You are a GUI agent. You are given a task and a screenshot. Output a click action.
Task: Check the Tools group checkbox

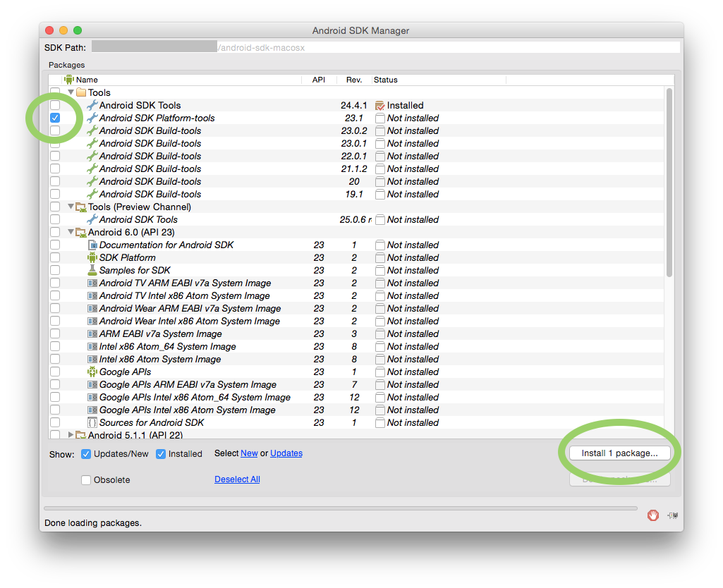55,92
